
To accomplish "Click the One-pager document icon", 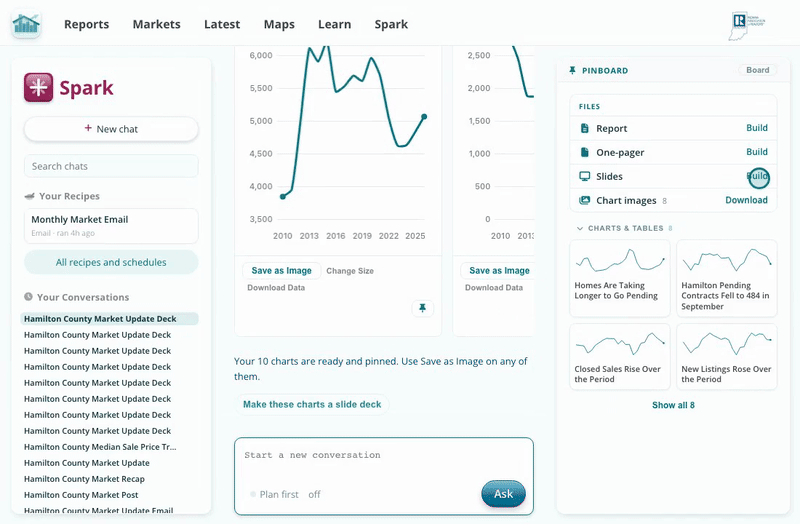I will click(585, 152).
